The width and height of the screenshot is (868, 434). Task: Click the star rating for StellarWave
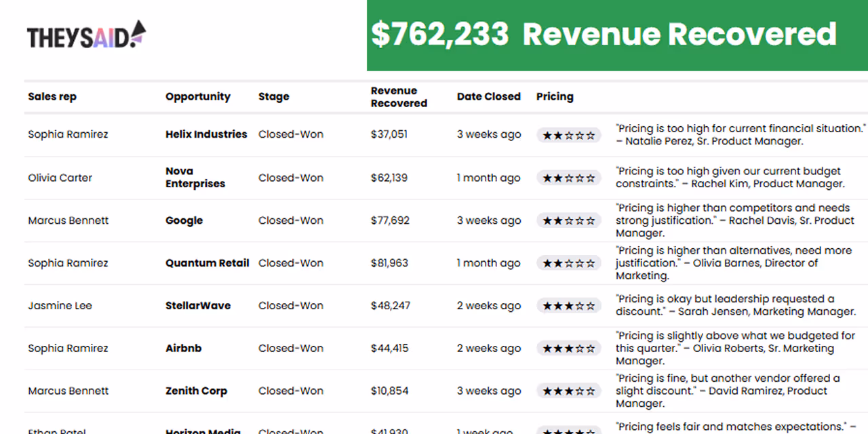click(x=569, y=306)
